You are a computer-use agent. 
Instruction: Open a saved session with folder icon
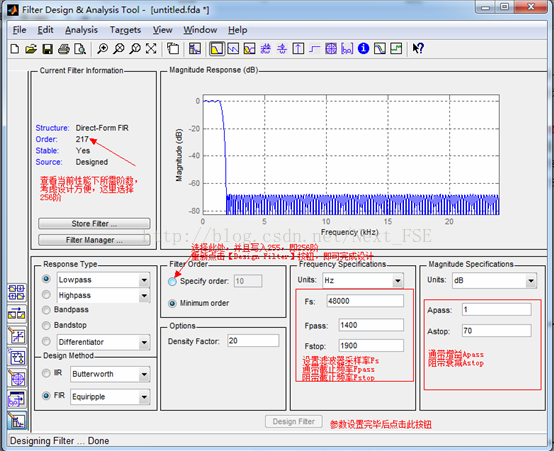tap(31, 49)
